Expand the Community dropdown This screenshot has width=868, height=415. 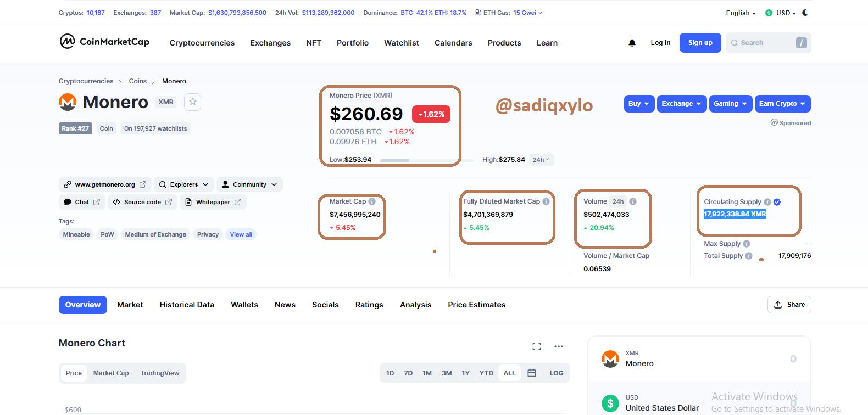(249, 184)
